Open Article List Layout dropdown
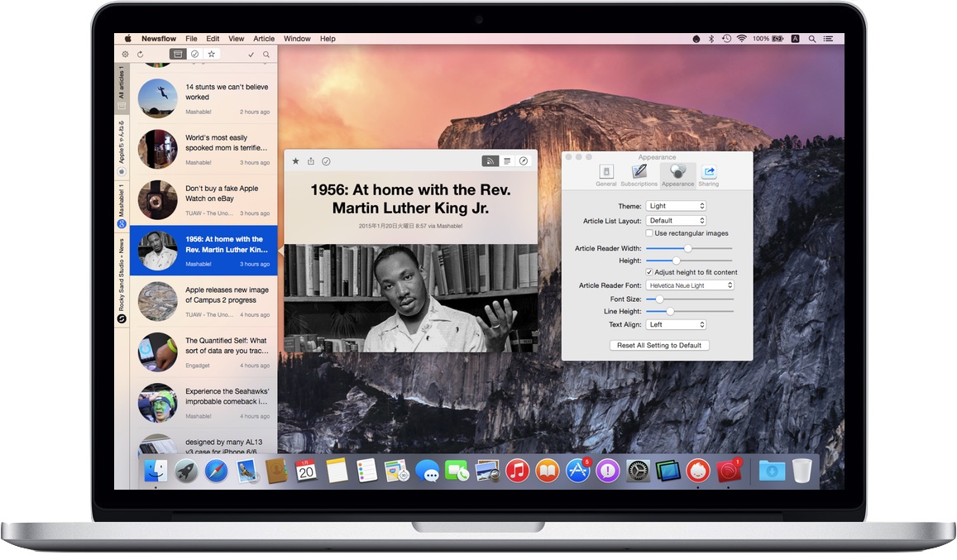The height and width of the screenshot is (560, 957). [x=677, y=221]
